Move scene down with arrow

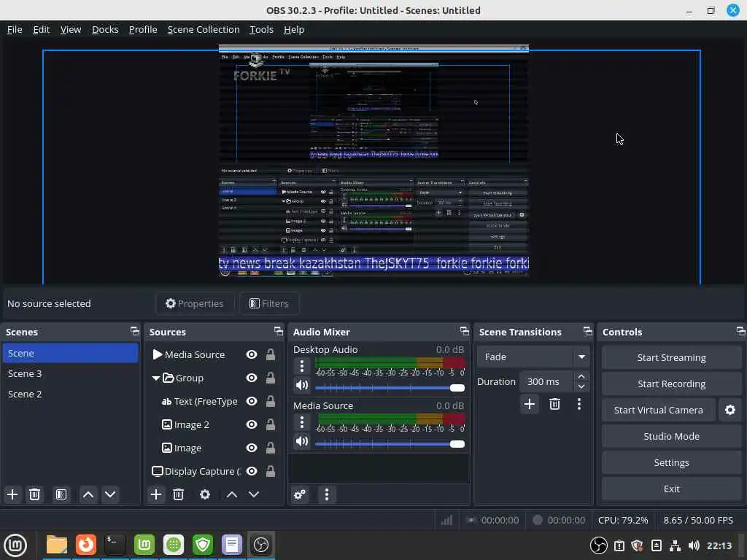point(110,494)
